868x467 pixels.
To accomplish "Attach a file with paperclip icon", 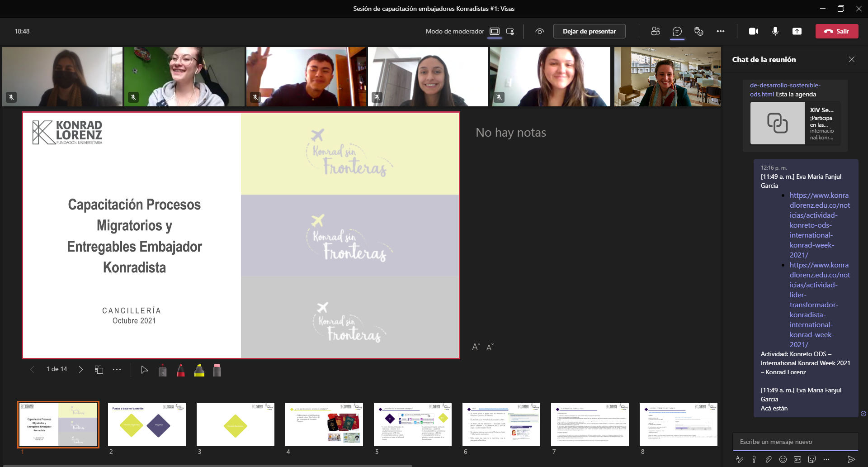I will 769,459.
